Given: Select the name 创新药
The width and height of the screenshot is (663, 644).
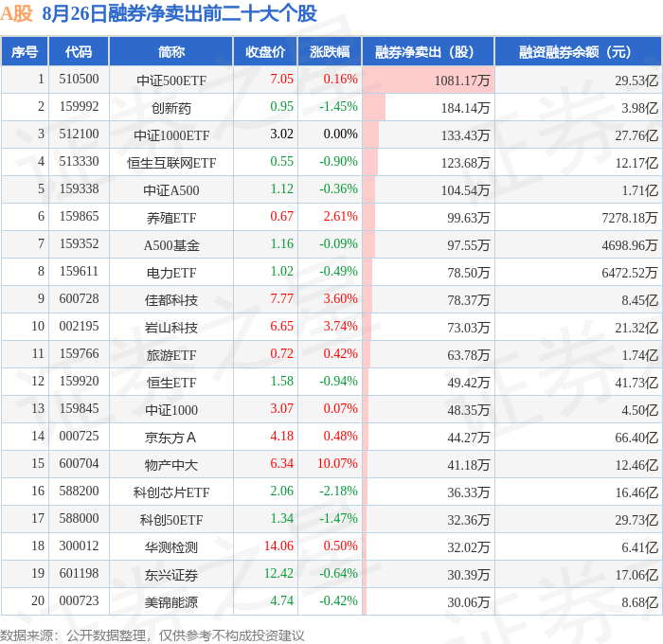Looking at the screenshot, I should pyautogui.click(x=171, y=108).
